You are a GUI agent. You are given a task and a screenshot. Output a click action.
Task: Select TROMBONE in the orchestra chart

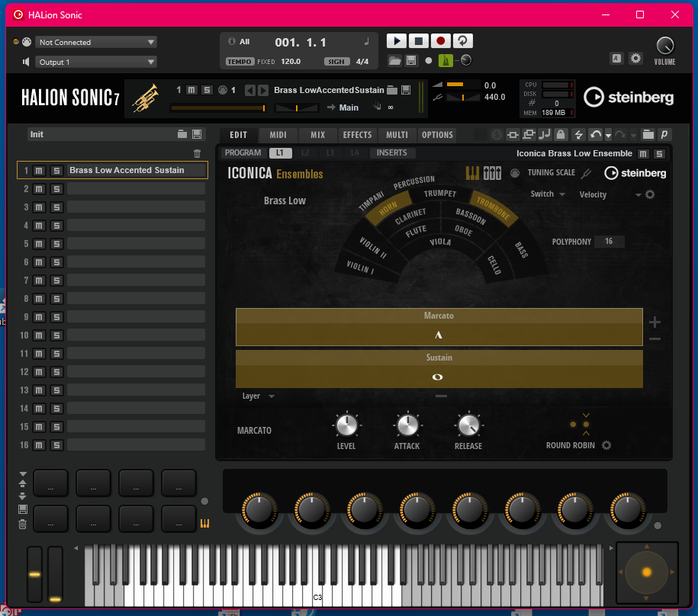pos(493,207)
